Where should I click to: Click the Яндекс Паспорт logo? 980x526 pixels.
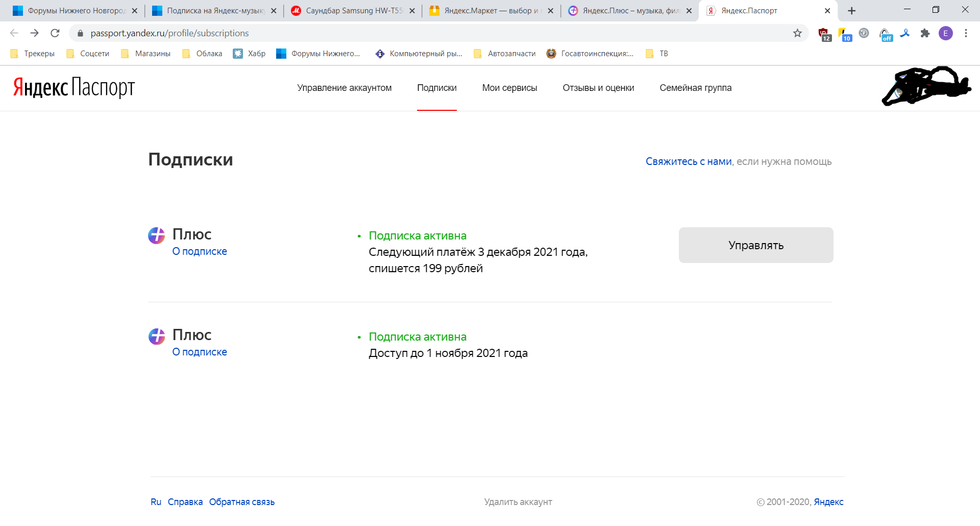tap(74, 88)
